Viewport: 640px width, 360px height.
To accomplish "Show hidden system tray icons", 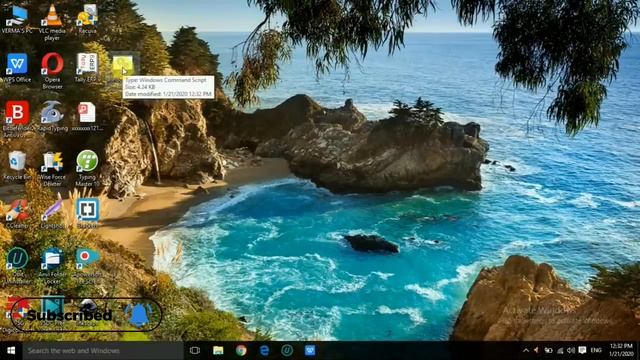I will coord(526,350).
